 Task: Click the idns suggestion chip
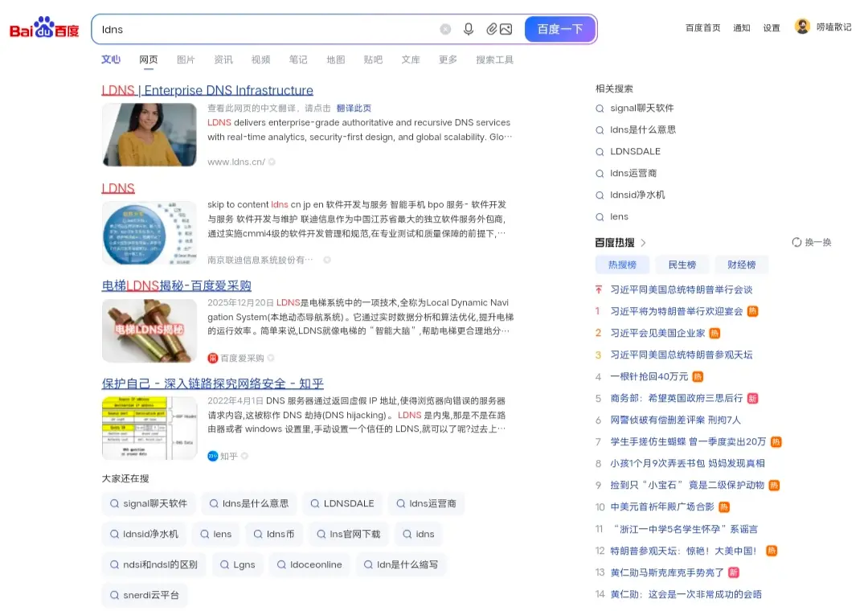419,534
